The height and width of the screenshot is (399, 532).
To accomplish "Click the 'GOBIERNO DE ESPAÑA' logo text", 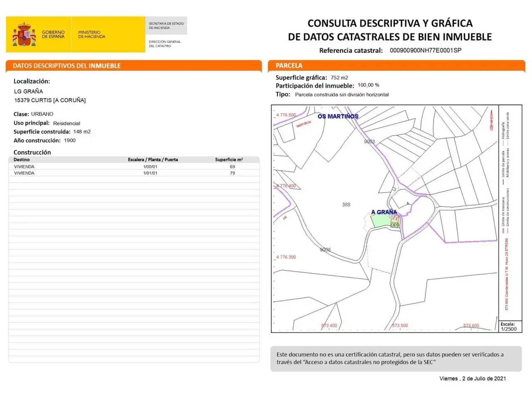I will coord(53,34).
